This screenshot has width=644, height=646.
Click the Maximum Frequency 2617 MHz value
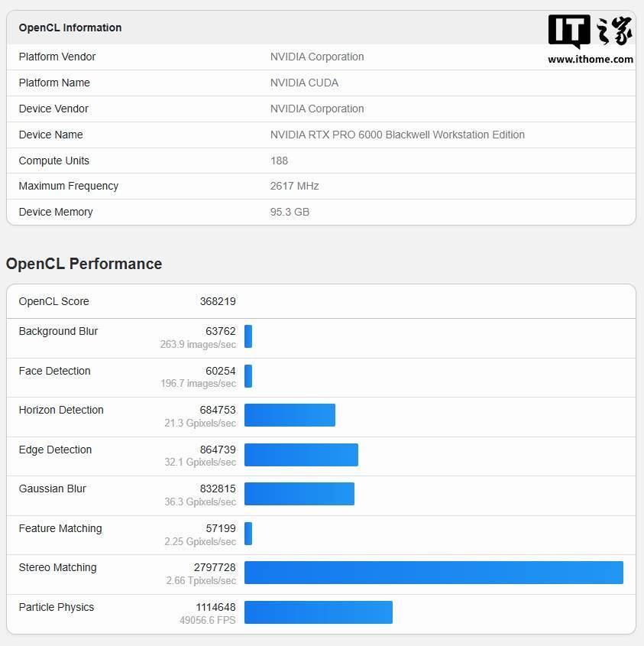click(x=294, y=187)
